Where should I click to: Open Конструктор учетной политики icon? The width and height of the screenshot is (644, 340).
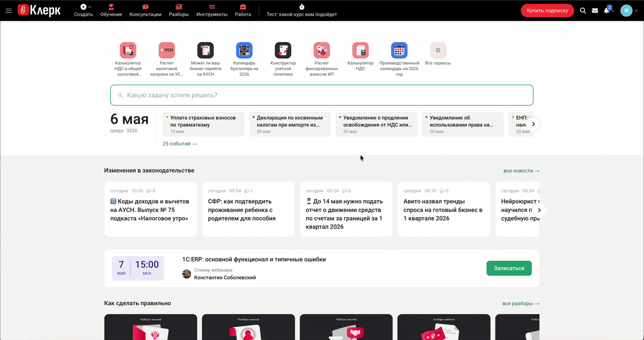tap(283, 50)
